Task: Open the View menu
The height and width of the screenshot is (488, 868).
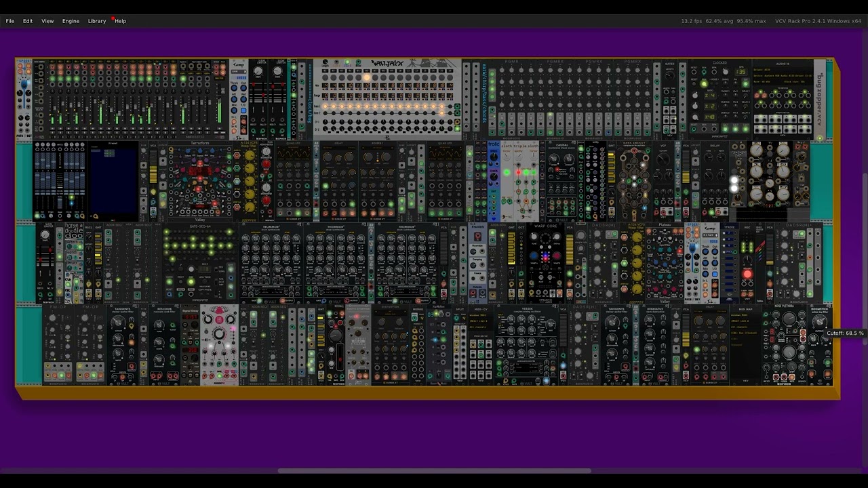Action: coord(47,21)
